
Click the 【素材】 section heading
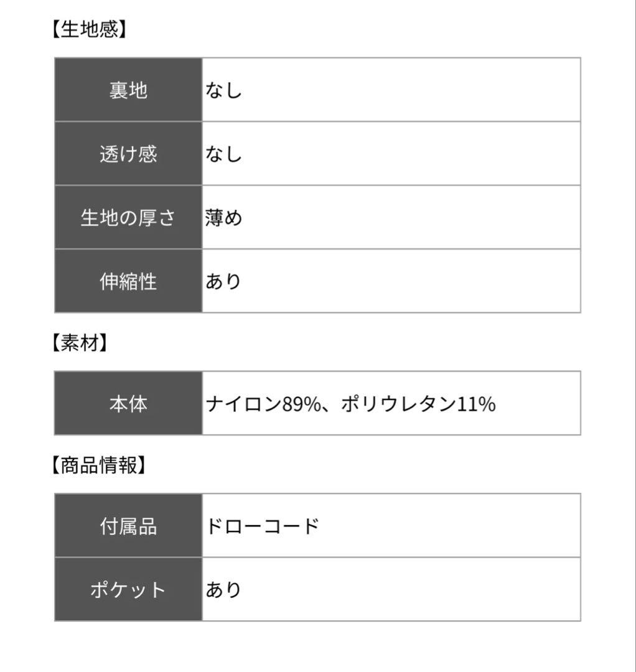[x=79, y=343]
